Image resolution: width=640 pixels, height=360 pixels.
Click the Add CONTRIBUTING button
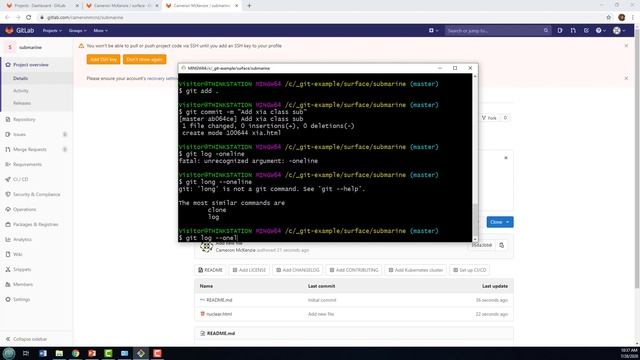point(354,270)
